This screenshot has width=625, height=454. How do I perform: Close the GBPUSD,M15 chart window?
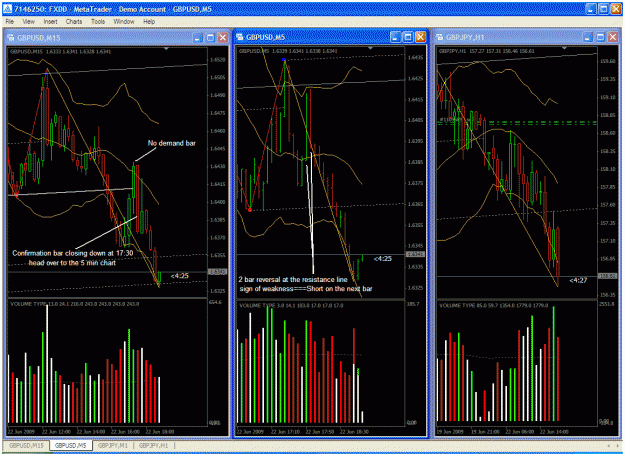tap(223, 38)
